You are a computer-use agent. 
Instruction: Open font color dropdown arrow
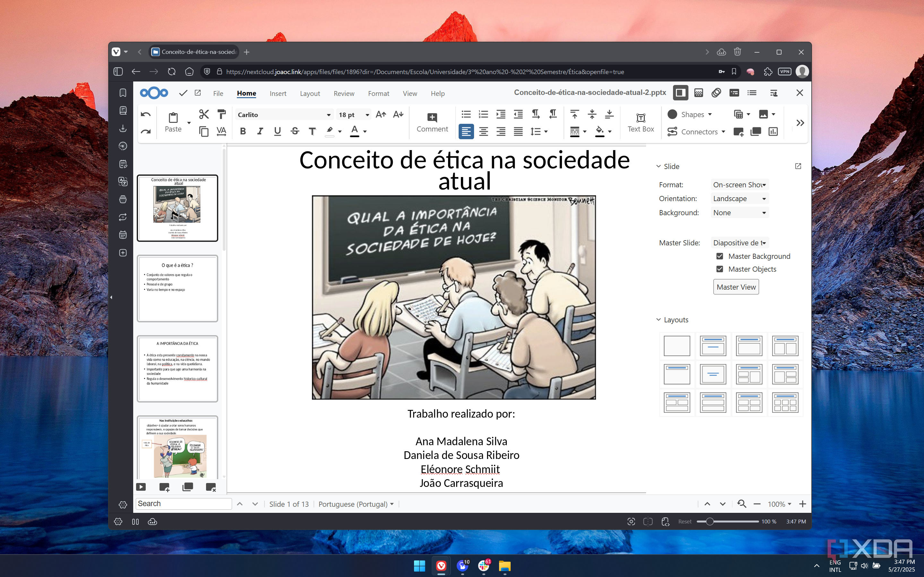point(365,132)
